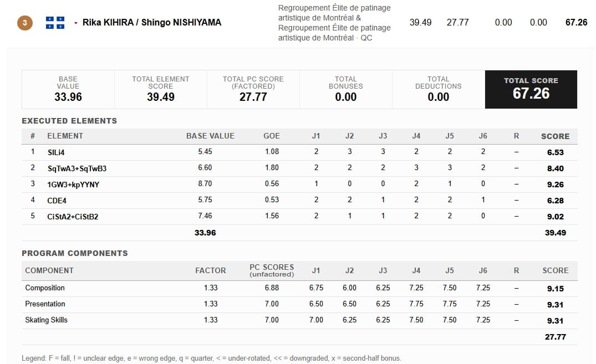The width and height of the screenshot is (596, 364).
Task: Click the bronze rank 3 badge
Action: 25,23
